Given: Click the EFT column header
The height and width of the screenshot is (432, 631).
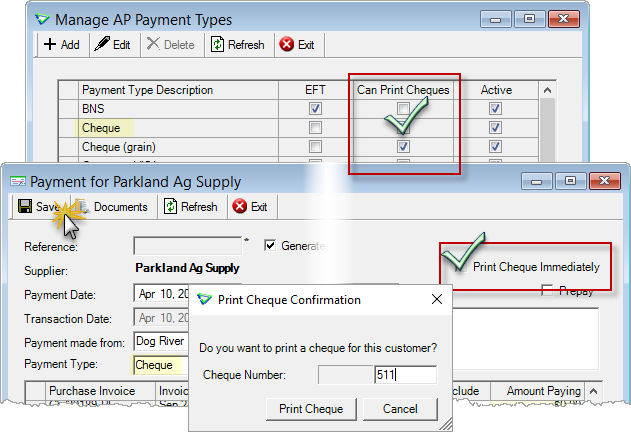Looking at the screenshot, I should (x=315, y=90).
